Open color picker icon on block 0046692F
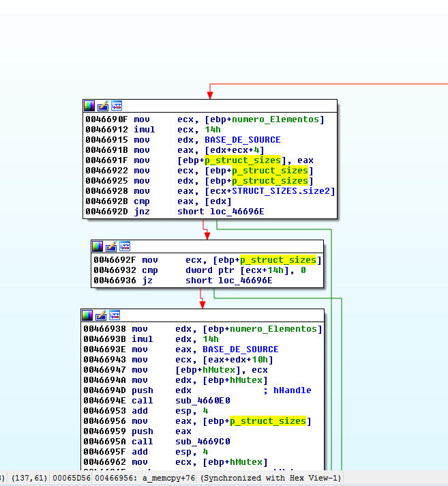The height and width of the screenshot is (486, 448). [98, 246]
